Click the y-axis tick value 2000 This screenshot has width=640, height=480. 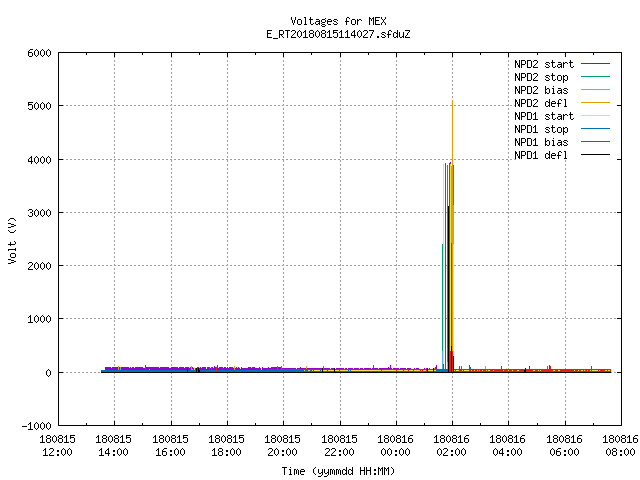point(39,266)
